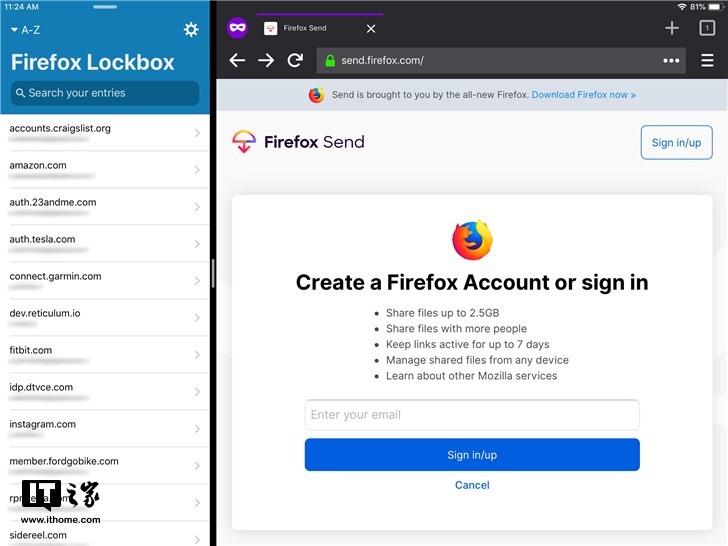Open the A-Z sort dropdown
This screenshot has width=728, height=546.
pos(26,30)
